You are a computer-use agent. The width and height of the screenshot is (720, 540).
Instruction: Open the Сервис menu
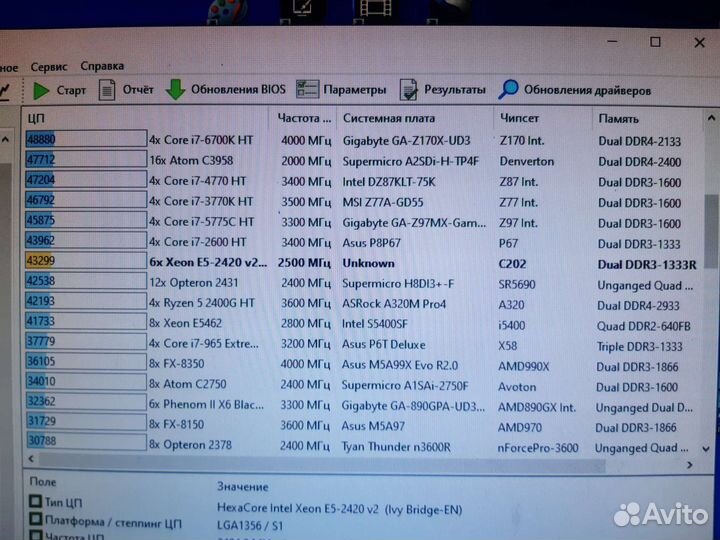click(49, 67)
